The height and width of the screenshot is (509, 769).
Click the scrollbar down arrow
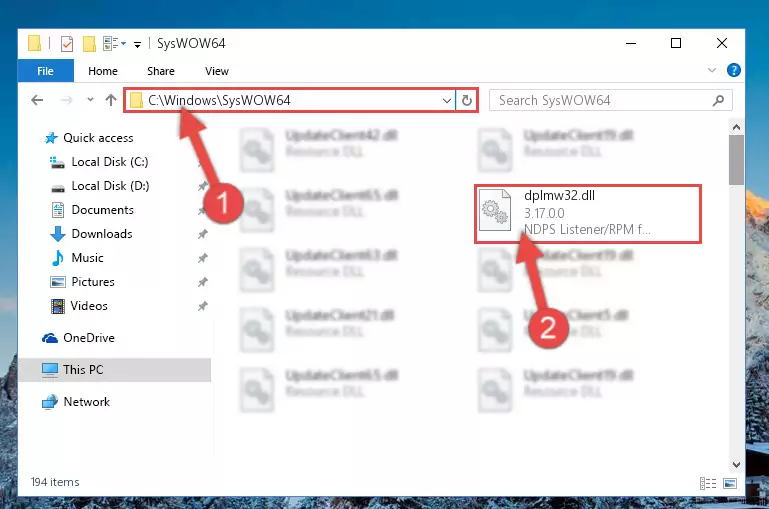pyautogui.click(x=736, y=464)
